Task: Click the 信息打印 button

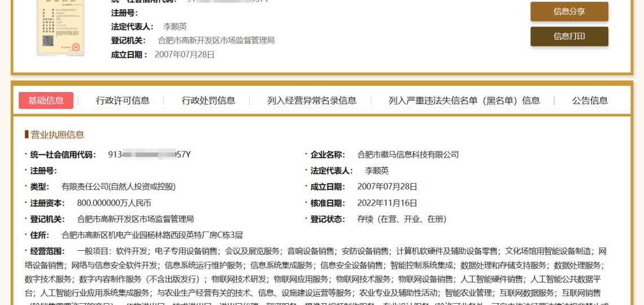Action: click(569, 37)
